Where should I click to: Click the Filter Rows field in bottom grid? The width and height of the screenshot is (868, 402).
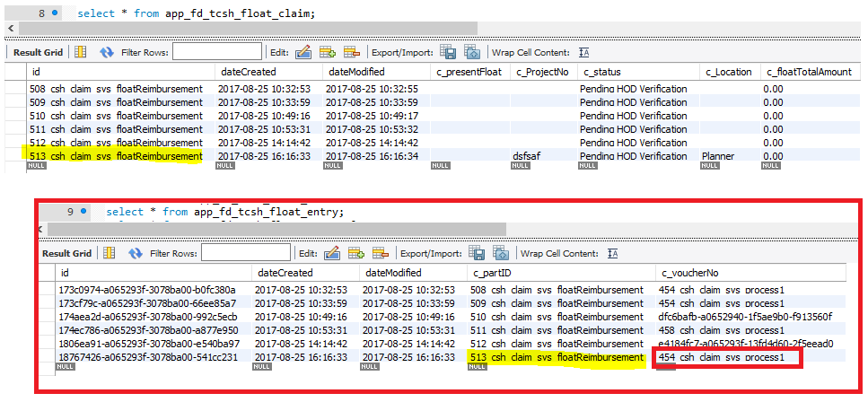[x=246, y=253]
